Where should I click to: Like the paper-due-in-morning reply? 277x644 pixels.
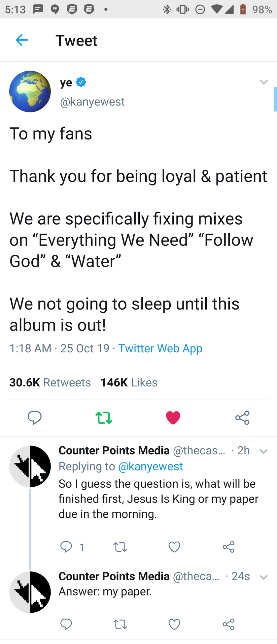pos(174,547)
